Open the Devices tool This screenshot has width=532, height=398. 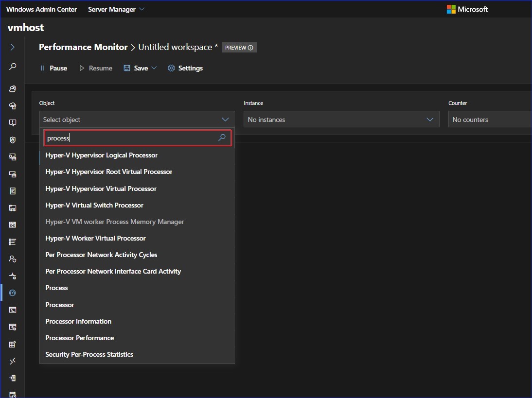click(x=13, y=174)
